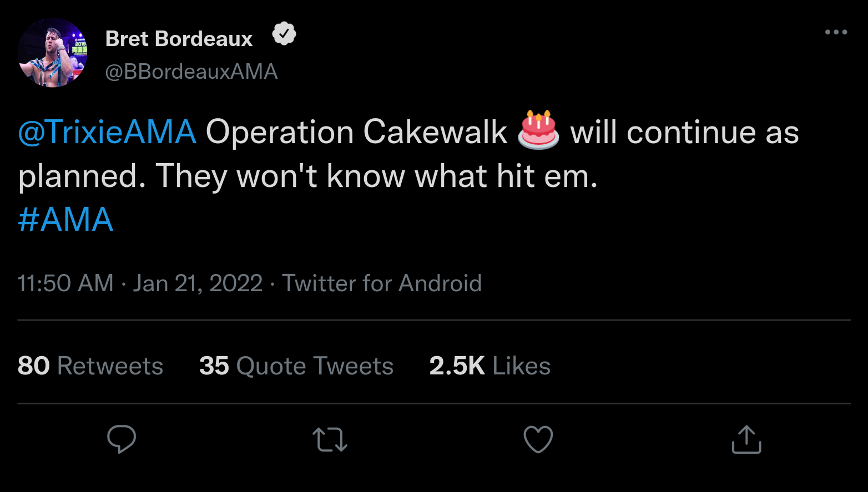Open the three-dot more options menu
The width and height of the screenshot is (868, 492).
[836, 32]
